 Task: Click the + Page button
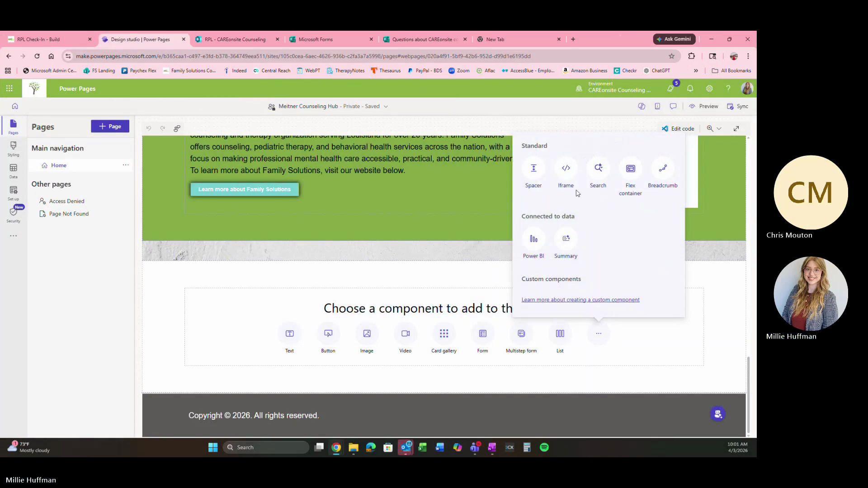click(110, 127)
